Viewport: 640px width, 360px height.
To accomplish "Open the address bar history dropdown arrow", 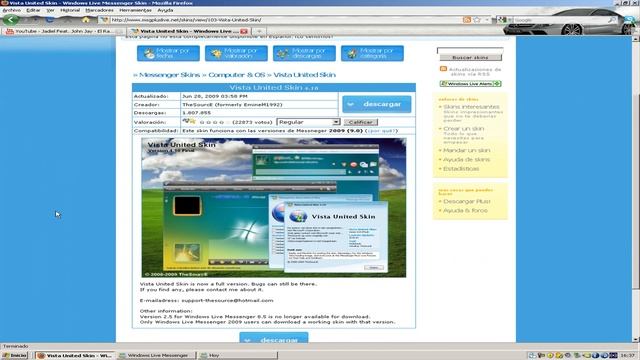I will point(487,20).
